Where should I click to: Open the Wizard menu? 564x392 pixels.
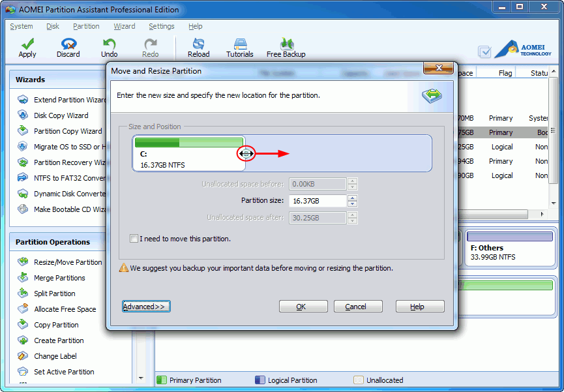point(125,26)
